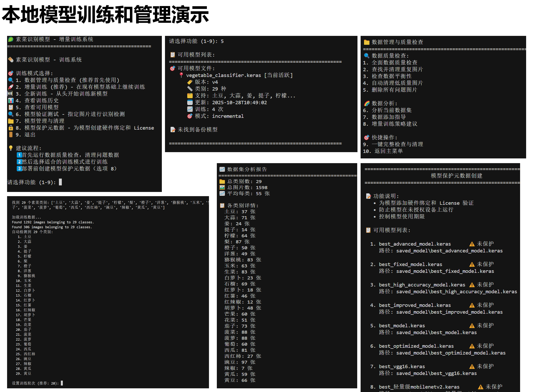This screenshot has height=392, width=540.
Task: Click the folder icon beside 数据管理与质量检查 title
Action: tap(367, 42)
